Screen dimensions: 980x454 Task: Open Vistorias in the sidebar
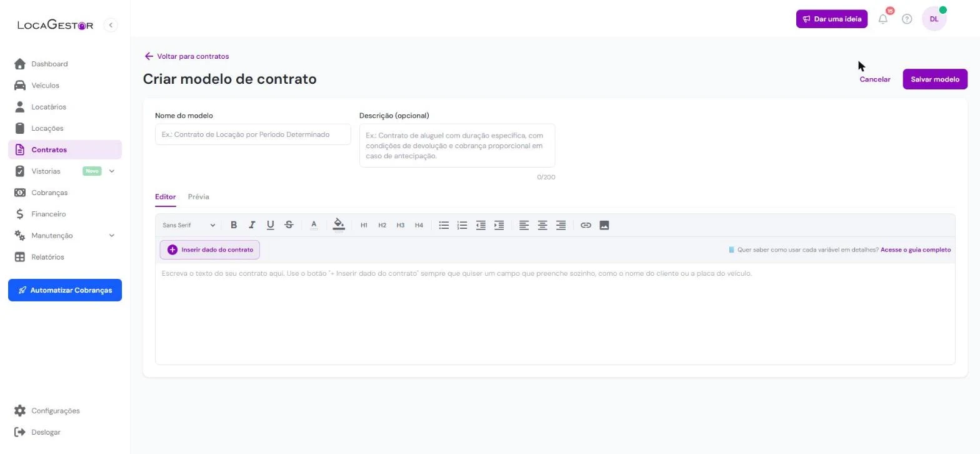(46, 171)
